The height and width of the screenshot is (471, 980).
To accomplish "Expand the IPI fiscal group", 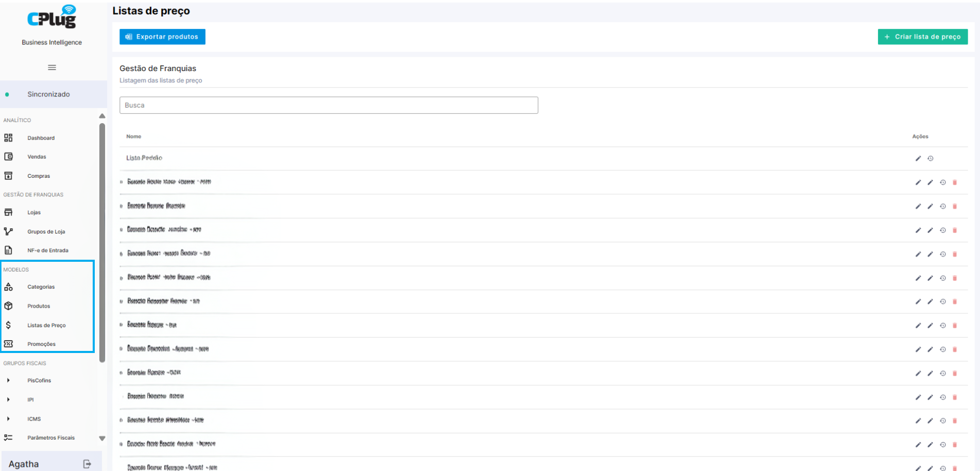I will pos(8,399).
